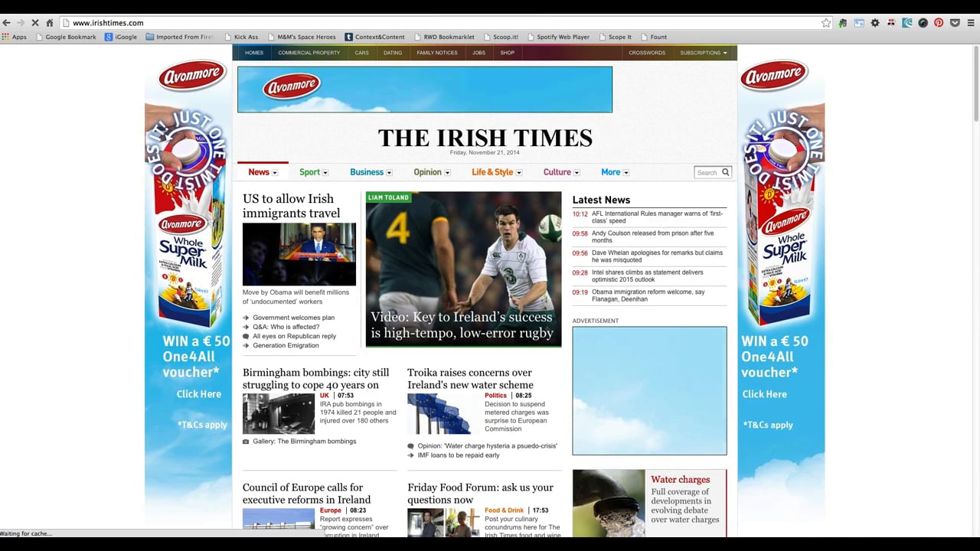Screen dimensions: 980x551
Task: Go back using the browser back arrow
Action: pyautogui.click(x=6, y=23)
